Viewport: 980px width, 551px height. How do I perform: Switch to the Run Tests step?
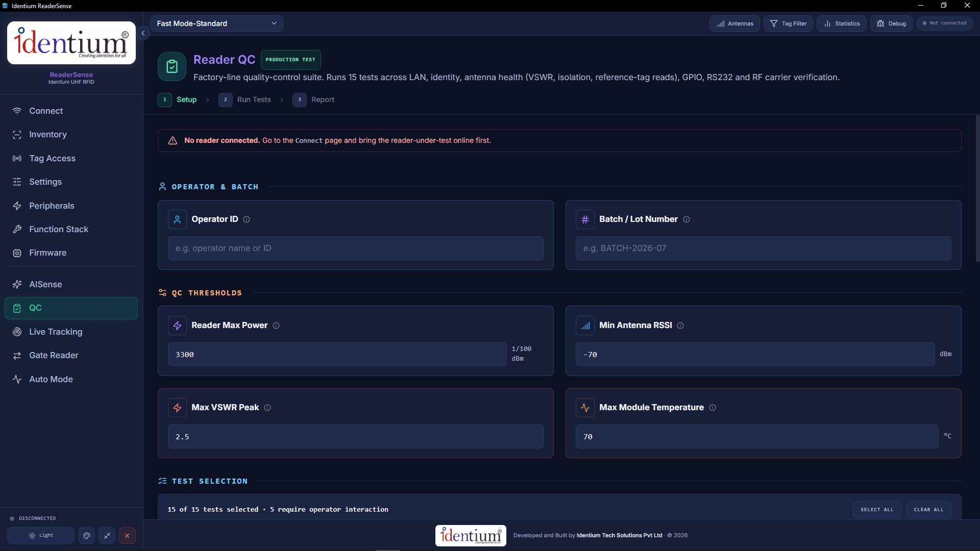point(245,100)
